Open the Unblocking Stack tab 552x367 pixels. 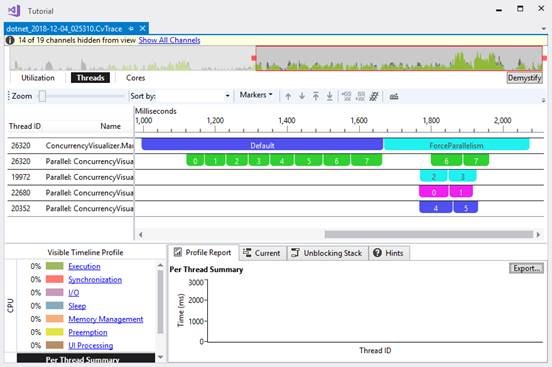pyautogui.click(x=327, y=253)
